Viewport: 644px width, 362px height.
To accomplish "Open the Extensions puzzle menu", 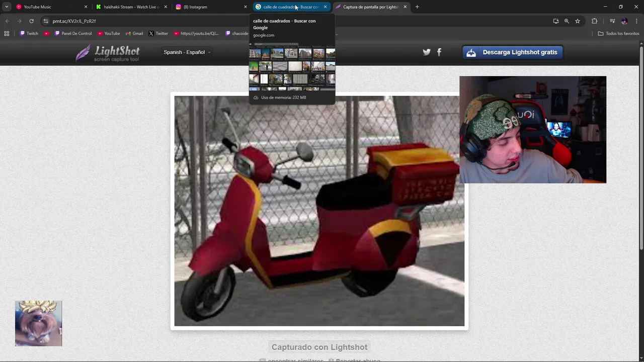I will (x=595, y=21).
